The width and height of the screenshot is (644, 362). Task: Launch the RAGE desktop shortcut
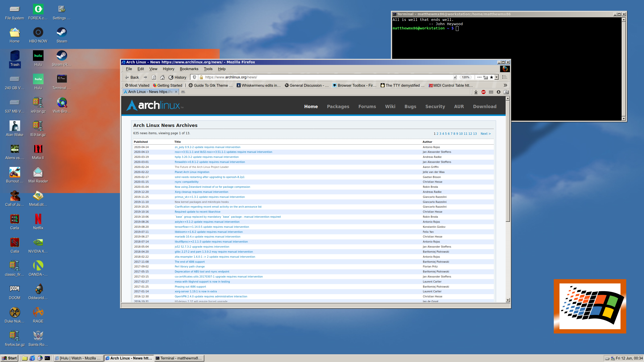pos(38,315)
